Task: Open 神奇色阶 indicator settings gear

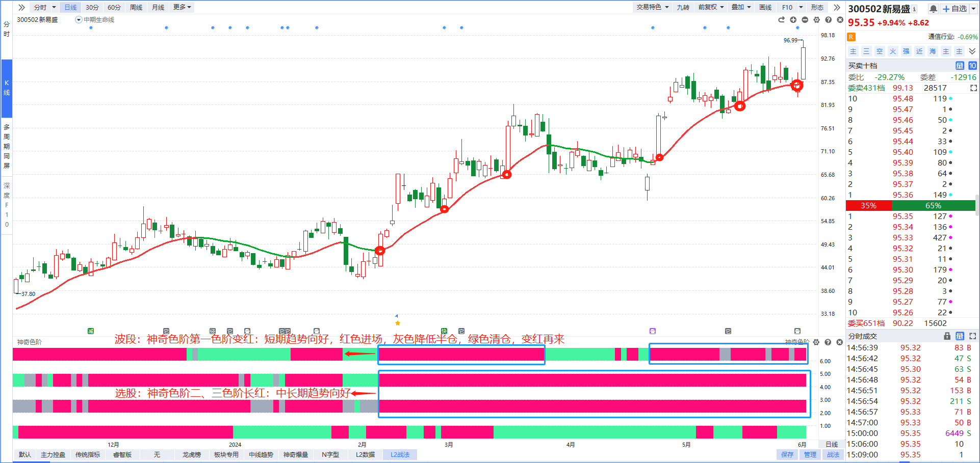Action: 816,342
